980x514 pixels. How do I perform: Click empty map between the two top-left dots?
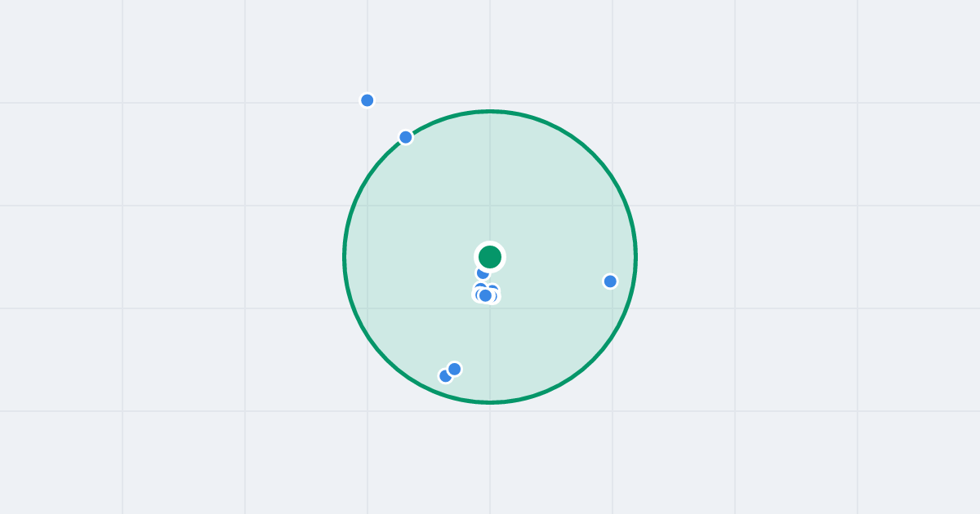click(386, 119)
